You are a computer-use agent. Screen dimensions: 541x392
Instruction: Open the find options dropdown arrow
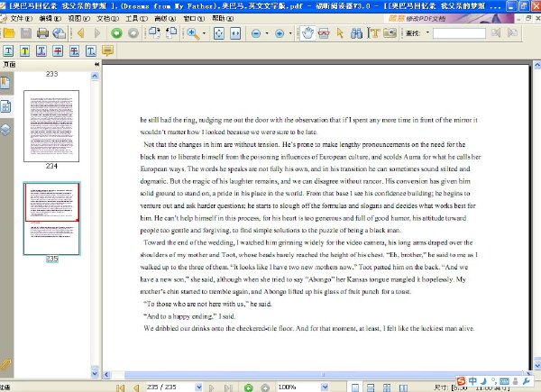tap(427, 32)
